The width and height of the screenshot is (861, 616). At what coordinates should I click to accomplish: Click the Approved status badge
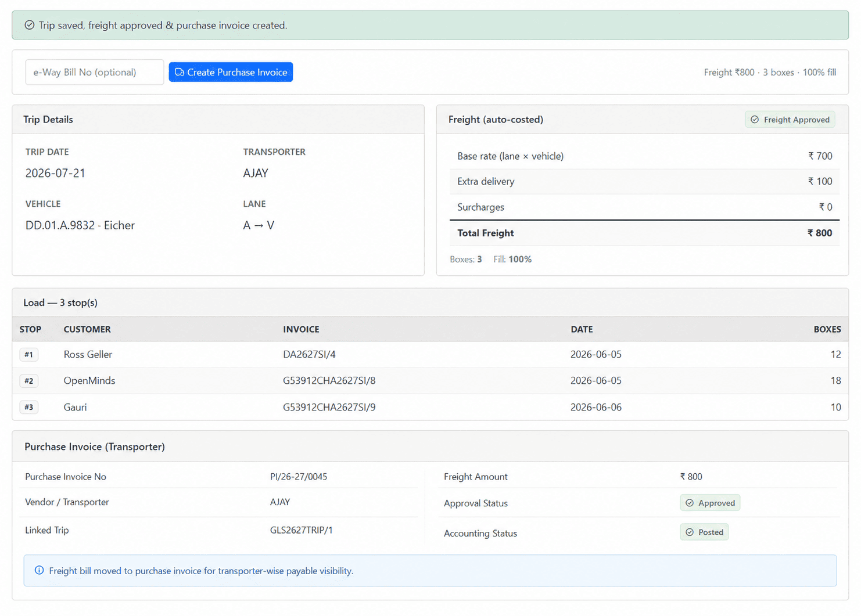tap(710, 503)
